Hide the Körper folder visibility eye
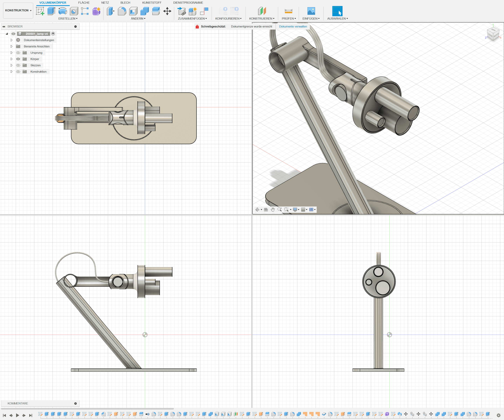 18,59
